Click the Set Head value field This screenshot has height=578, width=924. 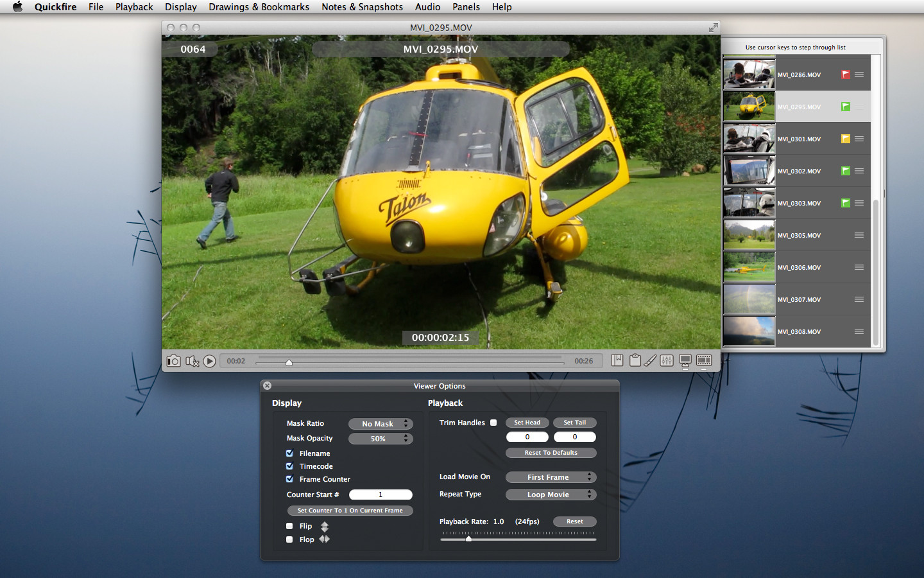[x=527, y=437]
